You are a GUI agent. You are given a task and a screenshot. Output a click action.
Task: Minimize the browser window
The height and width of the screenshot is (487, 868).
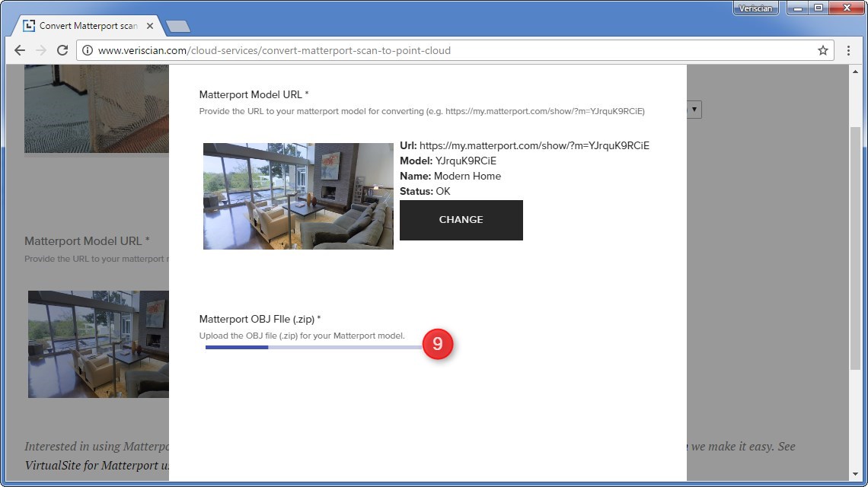coord(798,8)
